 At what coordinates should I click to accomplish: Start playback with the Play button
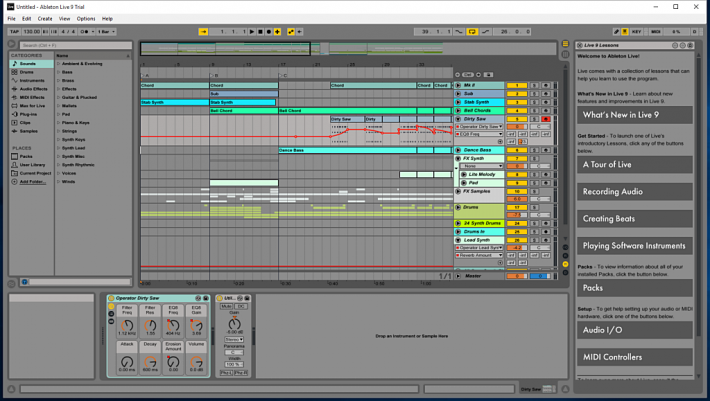[x=252, y=32]
